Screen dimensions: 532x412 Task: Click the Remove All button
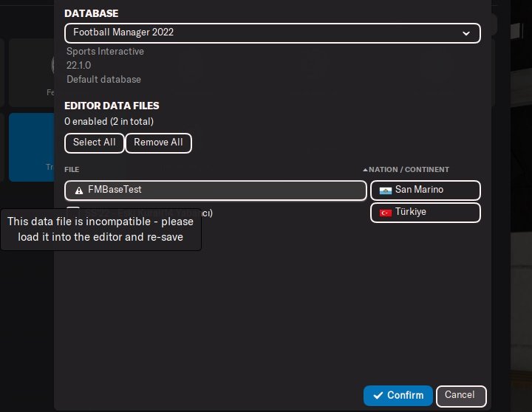158,143
